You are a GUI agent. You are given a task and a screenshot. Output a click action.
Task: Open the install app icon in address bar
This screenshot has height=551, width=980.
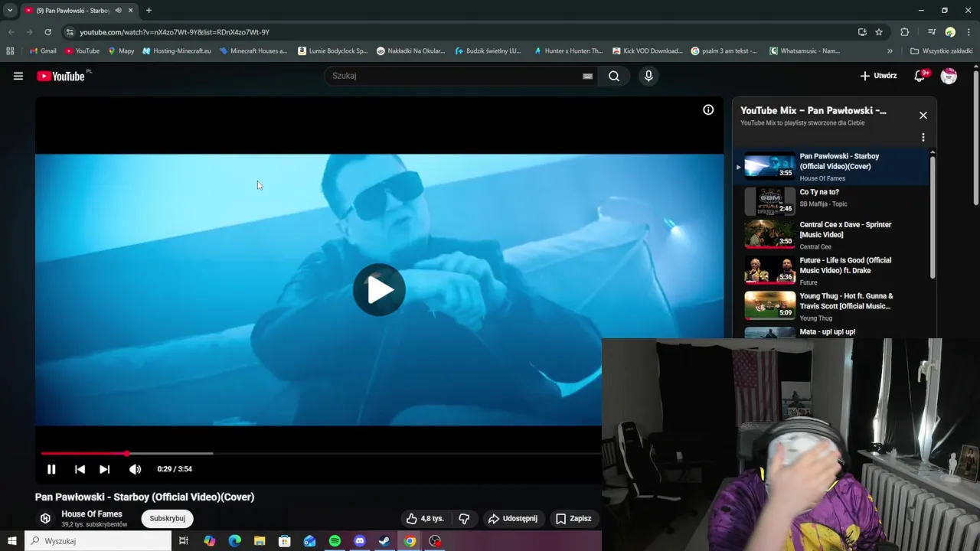862,32
